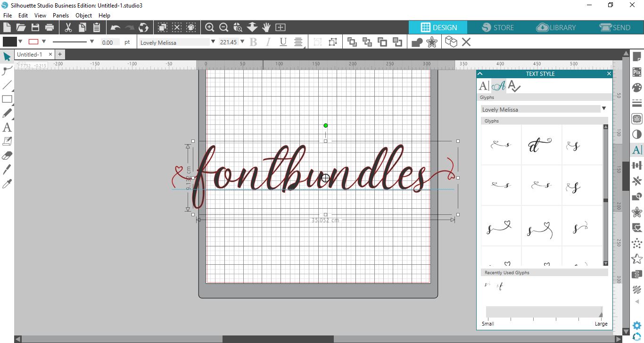This screenshot has height=343, width=644.
Task: Open the toolbar font name dropdown
Action: [213, 41]
